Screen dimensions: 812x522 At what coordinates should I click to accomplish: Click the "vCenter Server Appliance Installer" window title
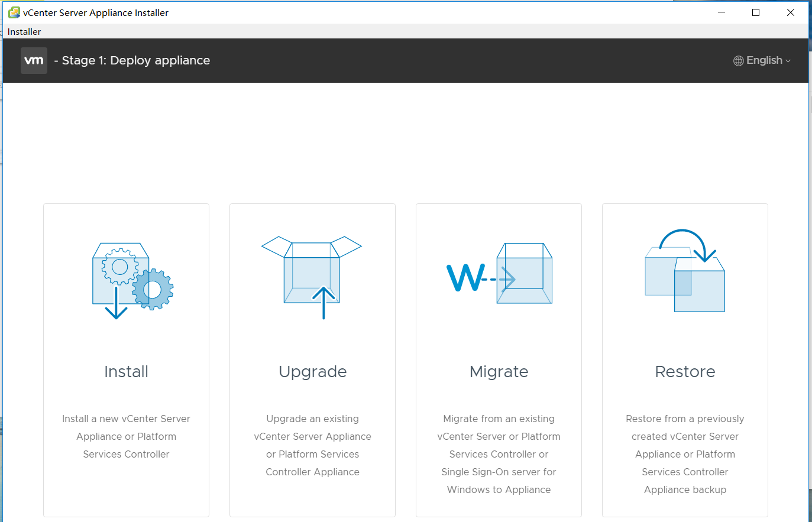(x=96, y=12)
